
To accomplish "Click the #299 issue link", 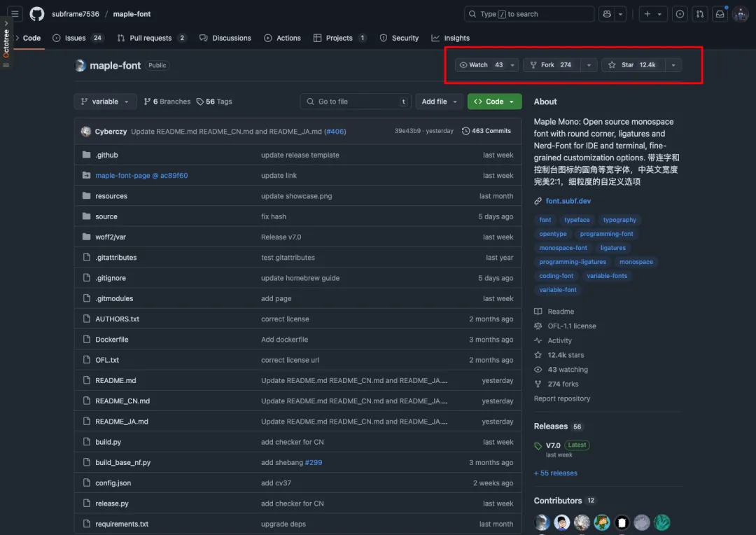I will click(x=314, y=462).
